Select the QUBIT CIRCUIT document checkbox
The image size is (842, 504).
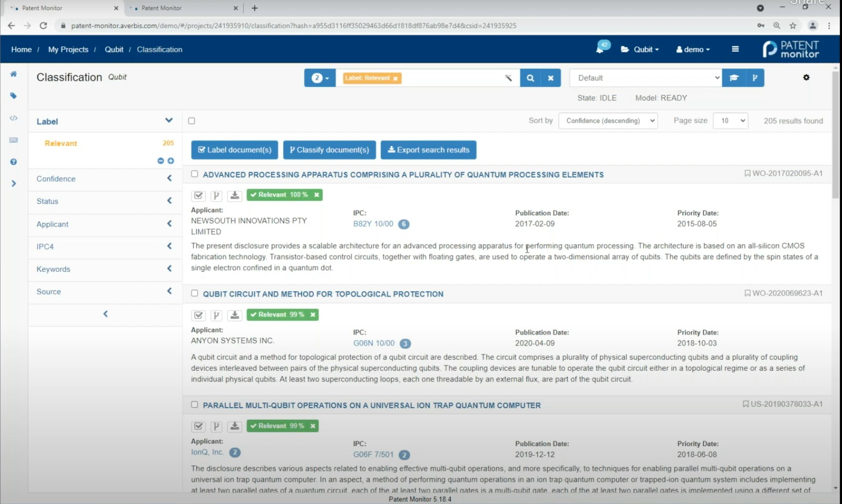point(195,293)
